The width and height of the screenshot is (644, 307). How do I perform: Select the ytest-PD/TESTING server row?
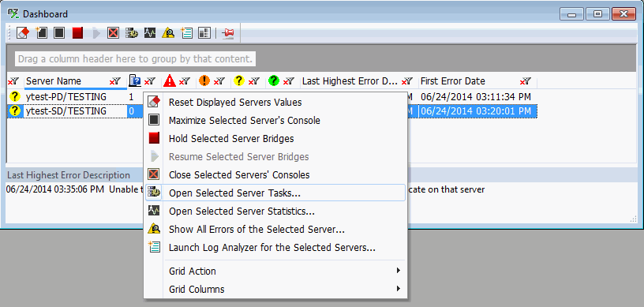tap(75, 97)
